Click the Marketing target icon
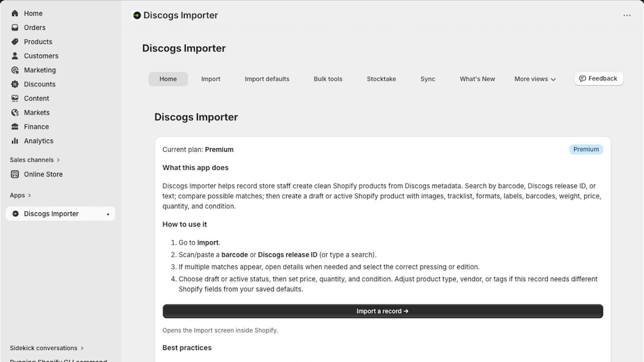 tap(15, 70)
